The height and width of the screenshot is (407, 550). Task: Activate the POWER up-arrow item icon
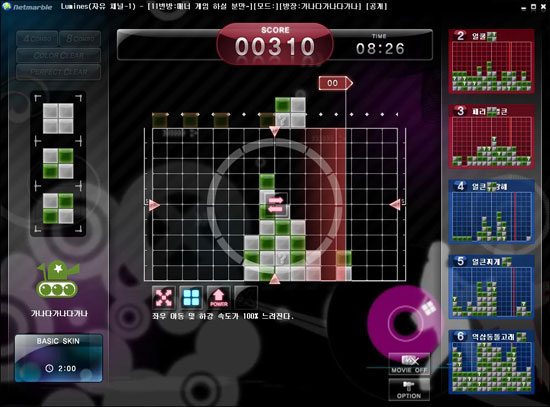(x=219, y=298)
